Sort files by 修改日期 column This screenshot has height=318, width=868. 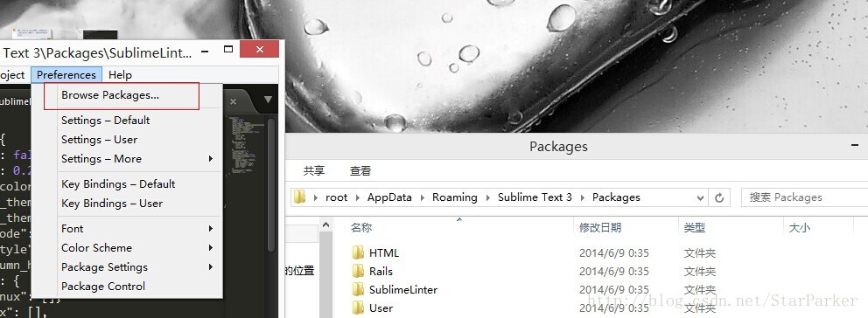[x=600, y=227]
